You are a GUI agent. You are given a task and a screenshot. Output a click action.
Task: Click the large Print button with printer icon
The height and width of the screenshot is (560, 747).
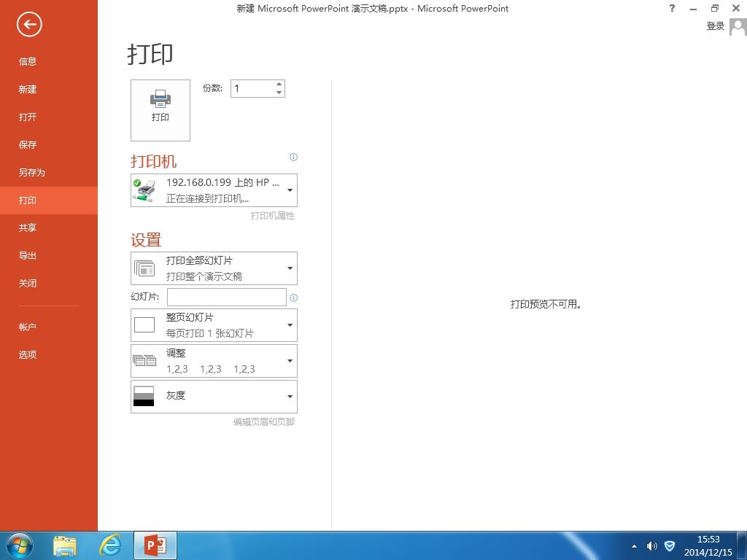[x=160, y=110]
